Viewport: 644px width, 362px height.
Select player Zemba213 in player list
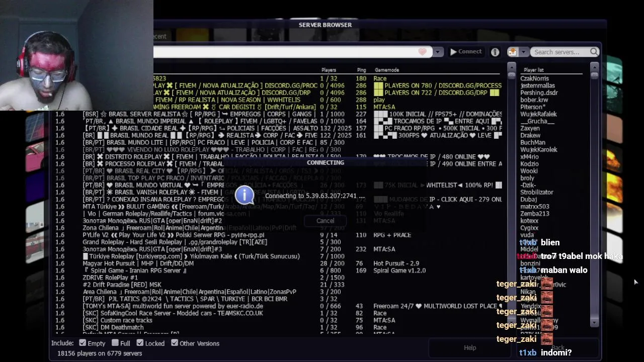click(535, 213)
